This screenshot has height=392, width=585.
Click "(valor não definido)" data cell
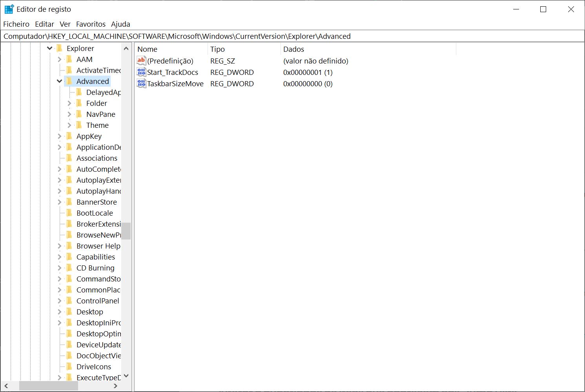pyautogui.click(x=316, y=61)
